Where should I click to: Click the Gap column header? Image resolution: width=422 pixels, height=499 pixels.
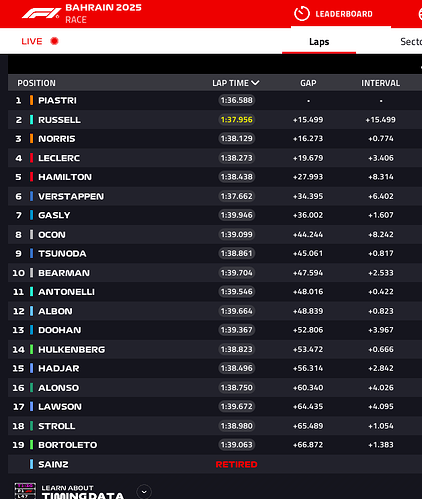click(308, 83)
